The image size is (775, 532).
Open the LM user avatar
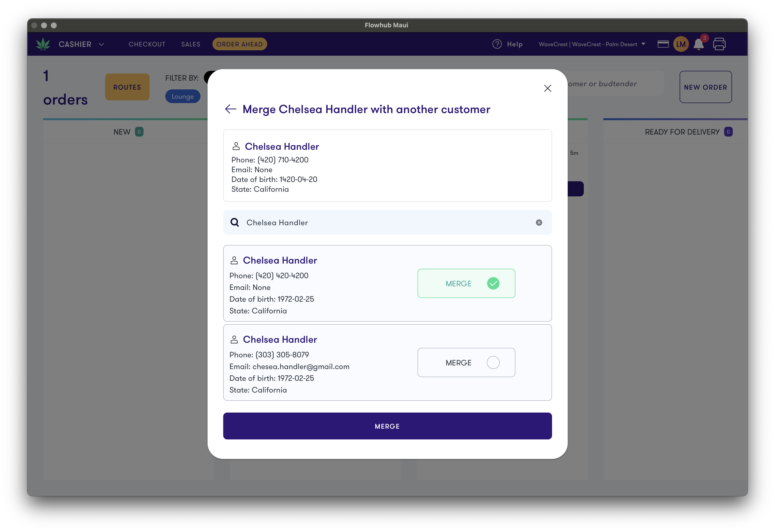pos(681,44)
